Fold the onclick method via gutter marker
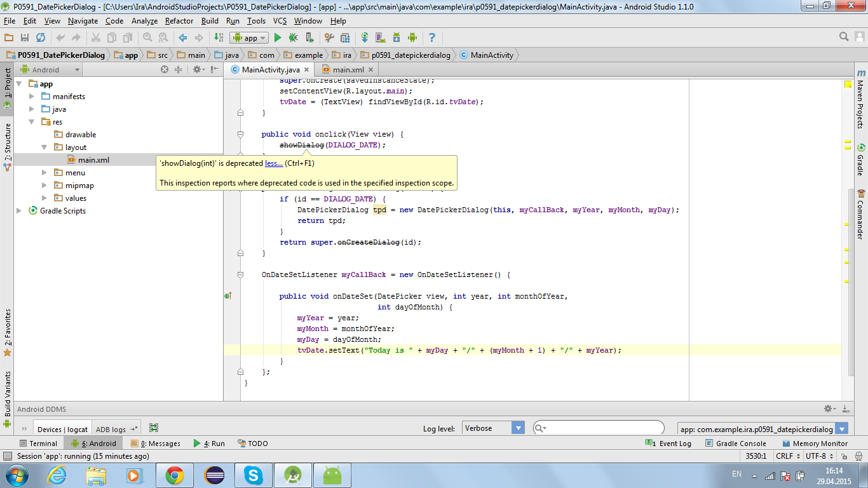 [x=240, y=134]
